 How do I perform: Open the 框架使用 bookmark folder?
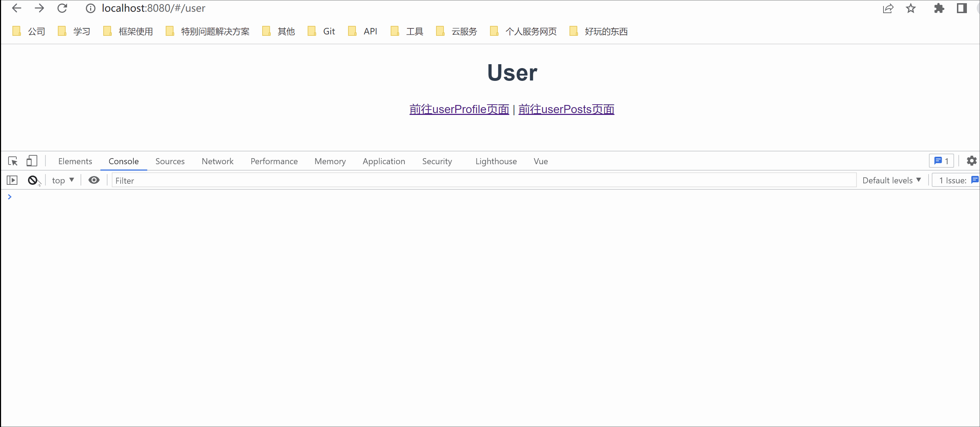coord(128,32)
